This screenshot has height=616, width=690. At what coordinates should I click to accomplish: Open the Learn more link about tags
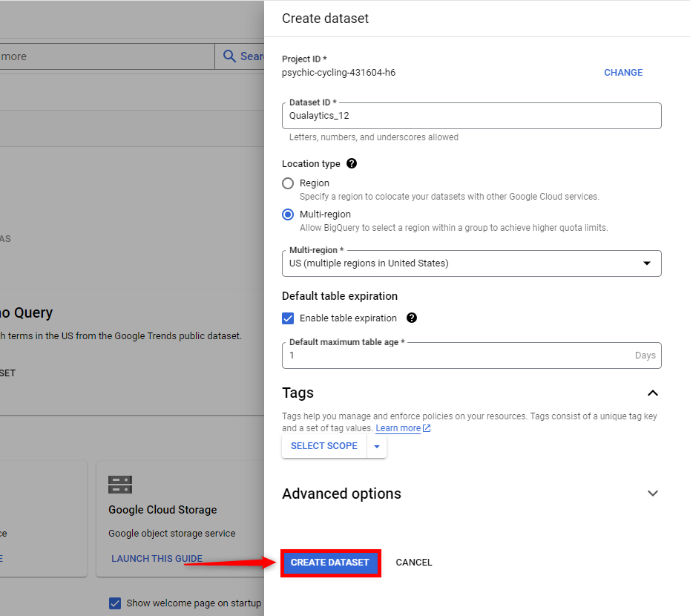tap(398, 427)
